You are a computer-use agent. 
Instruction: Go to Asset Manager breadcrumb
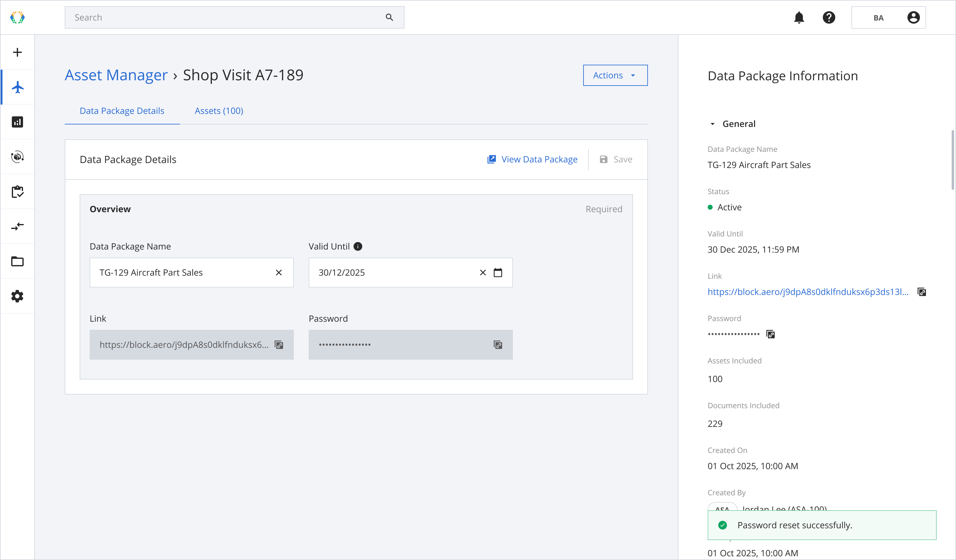point(116,75)
